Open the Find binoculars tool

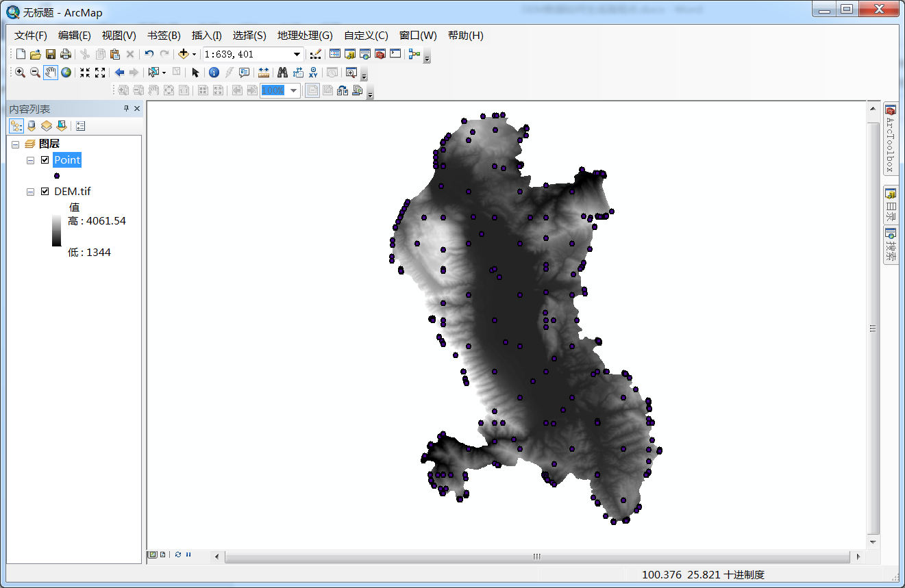pyautogui.click(x=282, y=73)
